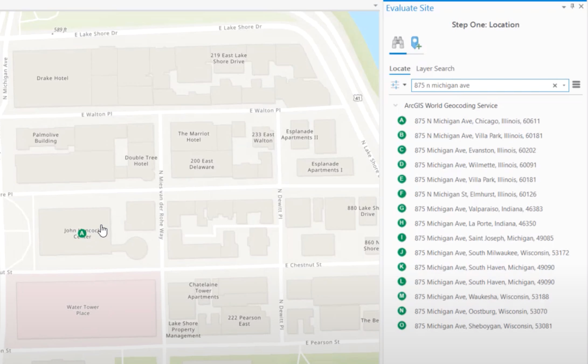Select the Locate tab
Image resolution: width=588 pixels, height=364 pixels.
pos(400,69)
